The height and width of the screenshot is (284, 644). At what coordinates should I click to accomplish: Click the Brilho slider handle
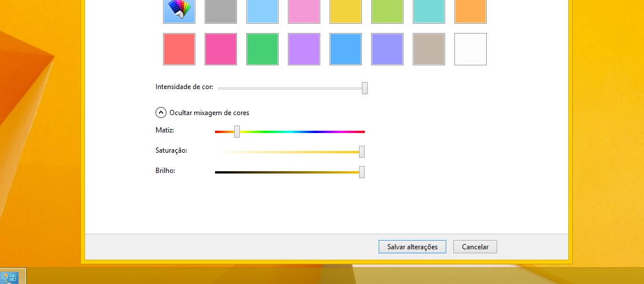pyautogui.click(x=362, y=172)
